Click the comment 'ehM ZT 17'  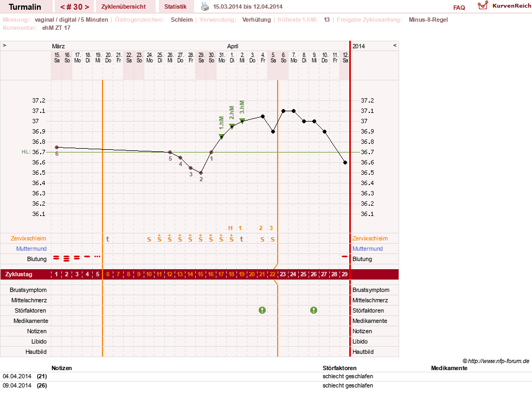coord(56,28)
